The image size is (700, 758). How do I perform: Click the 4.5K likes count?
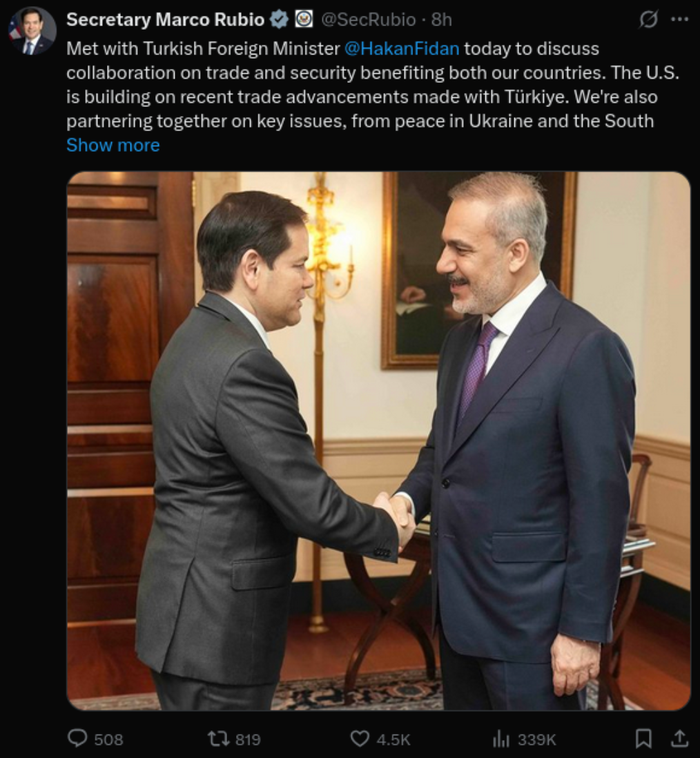click(393, 739)
